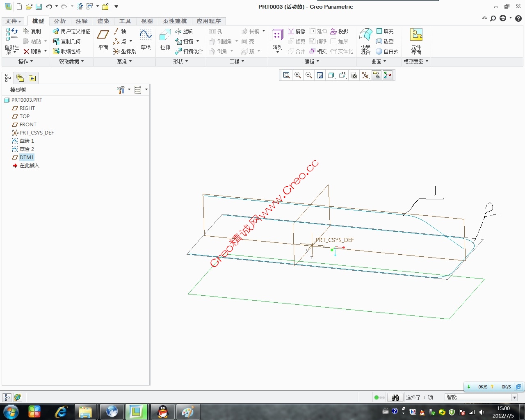Open Component Interface (元件界面)

[x=416, y=41]
